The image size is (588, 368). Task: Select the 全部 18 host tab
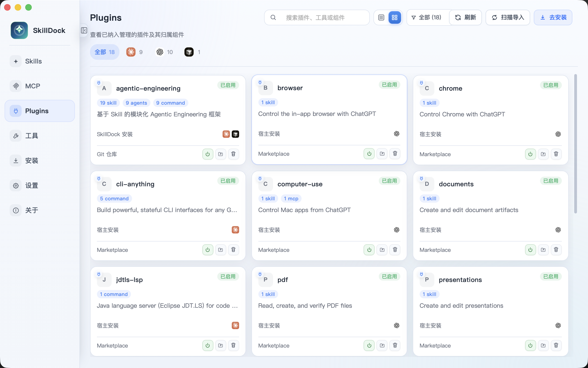click(x=105, y=52)
